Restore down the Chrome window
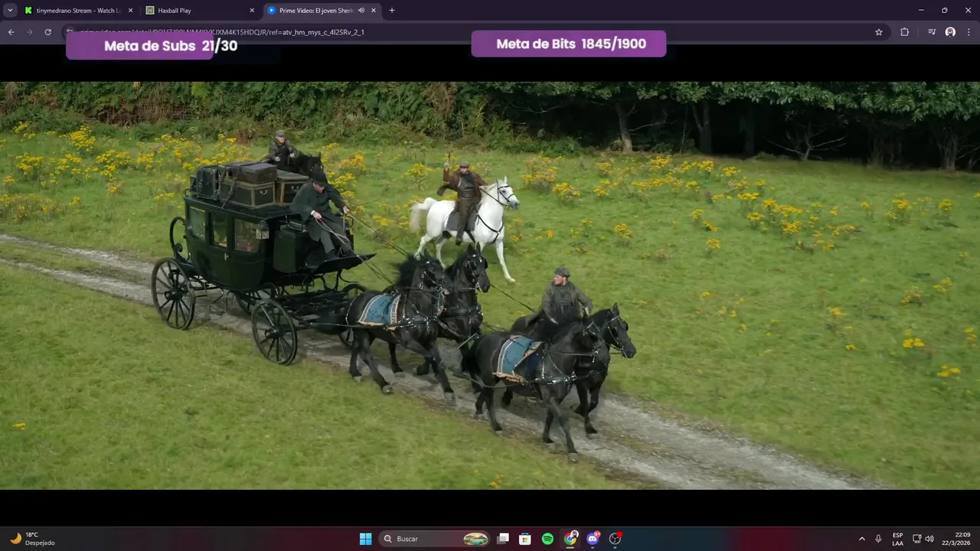The image size is (980, 551). (945, 10)
